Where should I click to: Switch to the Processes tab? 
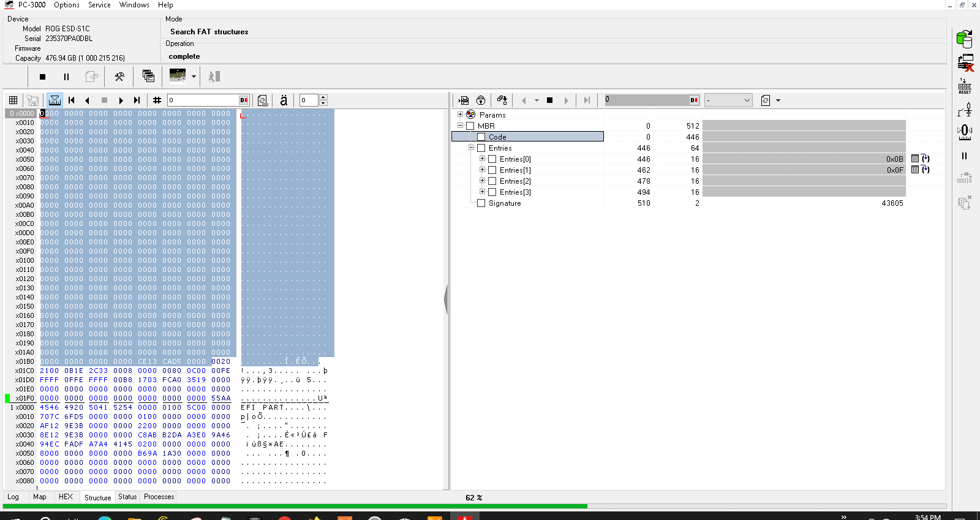[159, 497]
